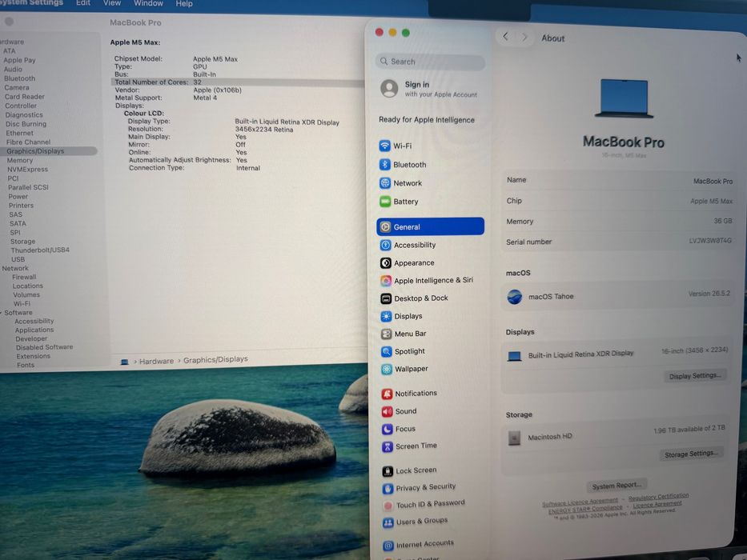Open the Network globe icon
747x560 pixels.
tap(385, 183)
